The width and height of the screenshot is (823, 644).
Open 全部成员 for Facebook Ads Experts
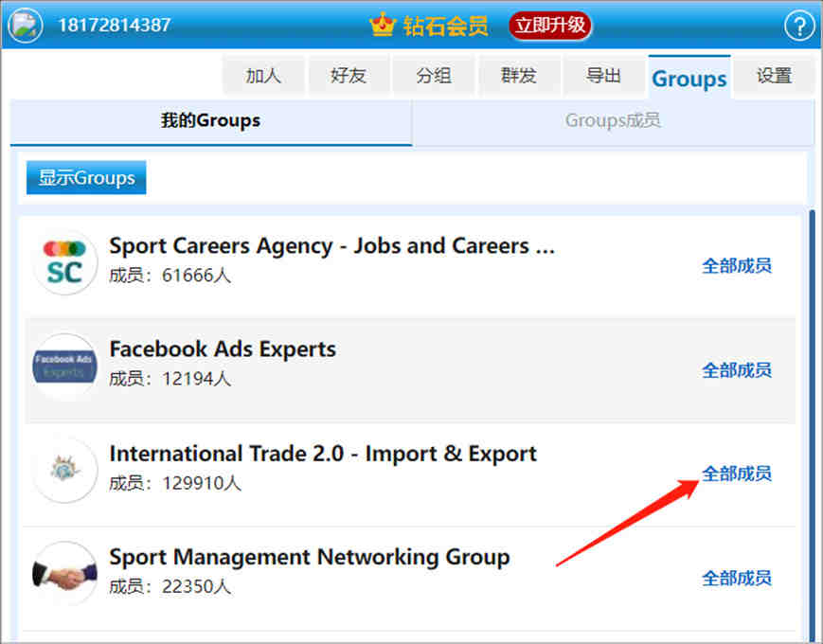737,370
